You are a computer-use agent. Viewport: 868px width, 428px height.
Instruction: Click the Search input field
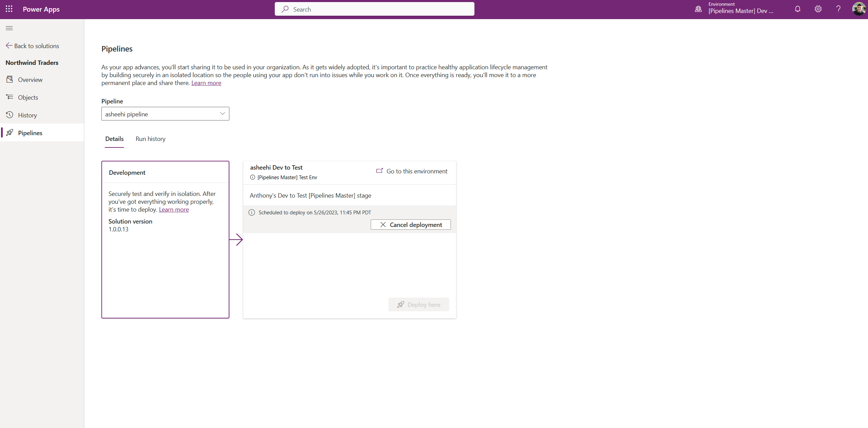click(x=375, y=8)
